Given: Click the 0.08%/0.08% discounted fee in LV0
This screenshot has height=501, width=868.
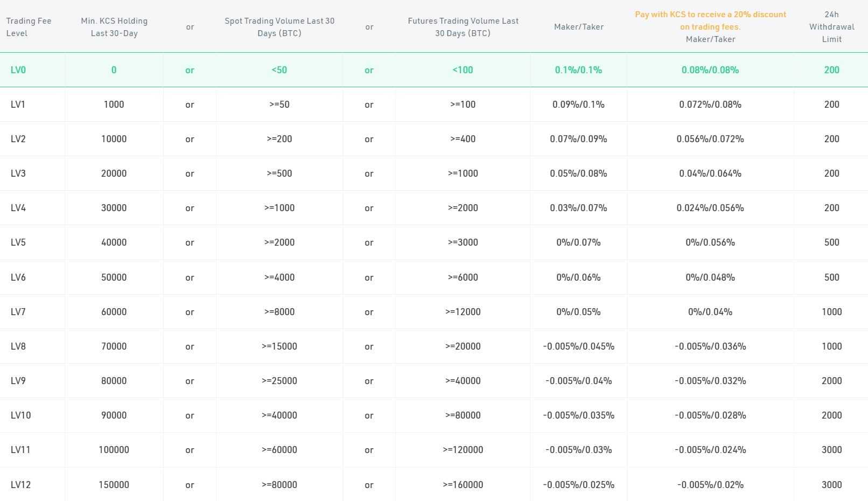Looking at the screenshot, I should coord(710,70).
